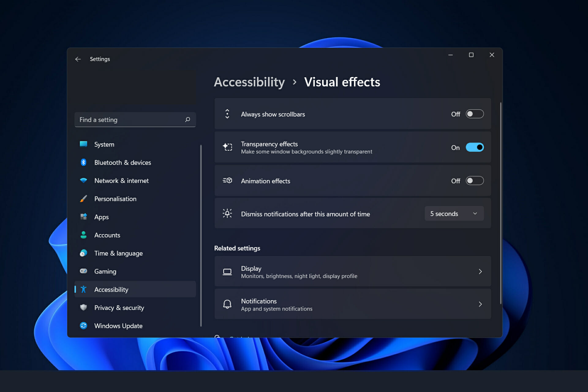Select Time & language menu item

118,253
